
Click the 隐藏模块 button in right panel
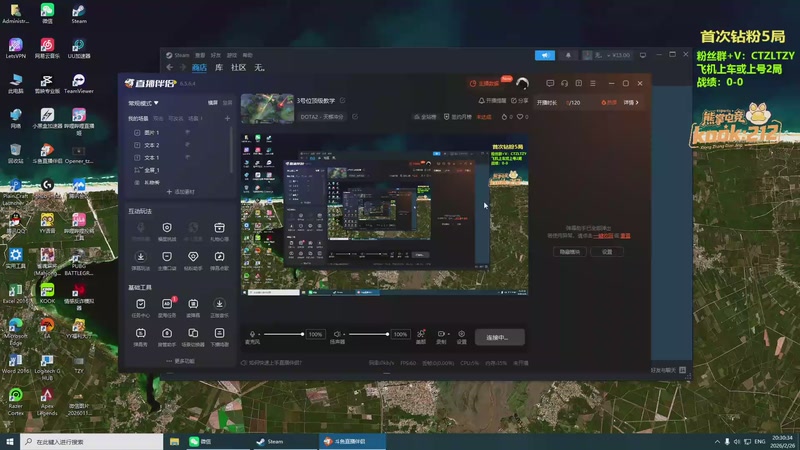[x=570, y=252]
